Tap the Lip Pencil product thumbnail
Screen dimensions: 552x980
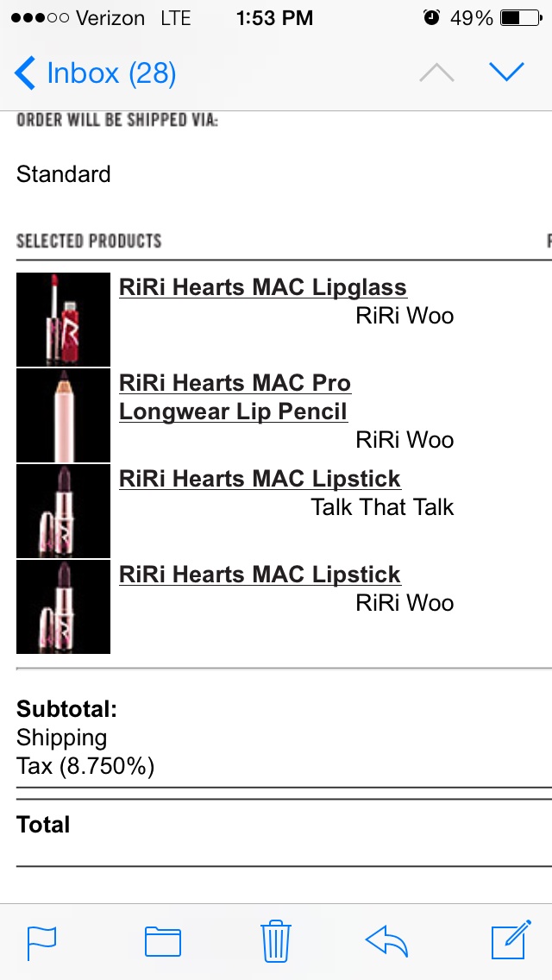(x=63, y=415)
